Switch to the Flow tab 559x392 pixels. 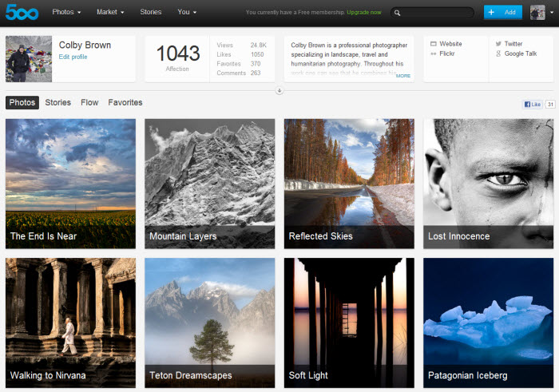tap(89, 103)
